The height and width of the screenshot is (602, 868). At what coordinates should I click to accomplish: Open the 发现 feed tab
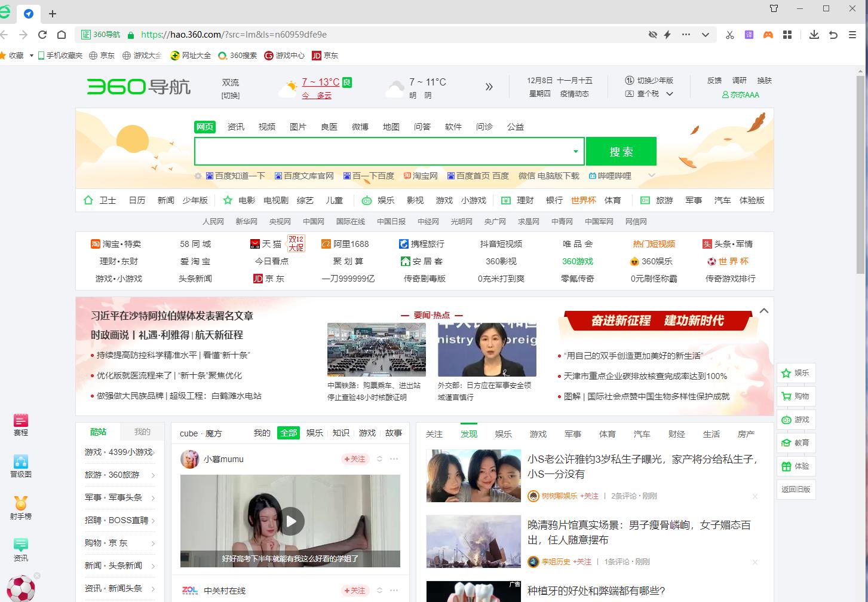(x=469, y=433)
